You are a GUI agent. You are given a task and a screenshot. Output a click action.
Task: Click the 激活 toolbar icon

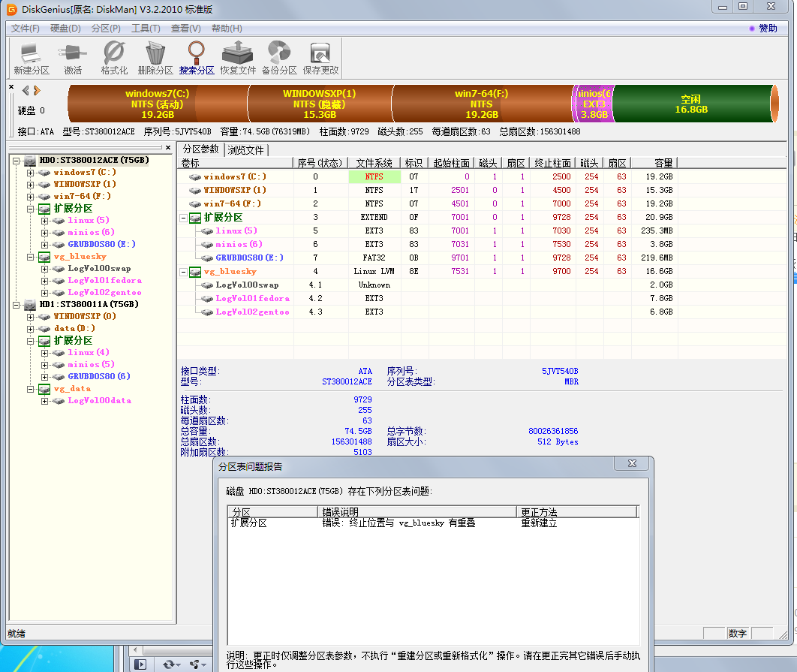(x=73, y=59)
